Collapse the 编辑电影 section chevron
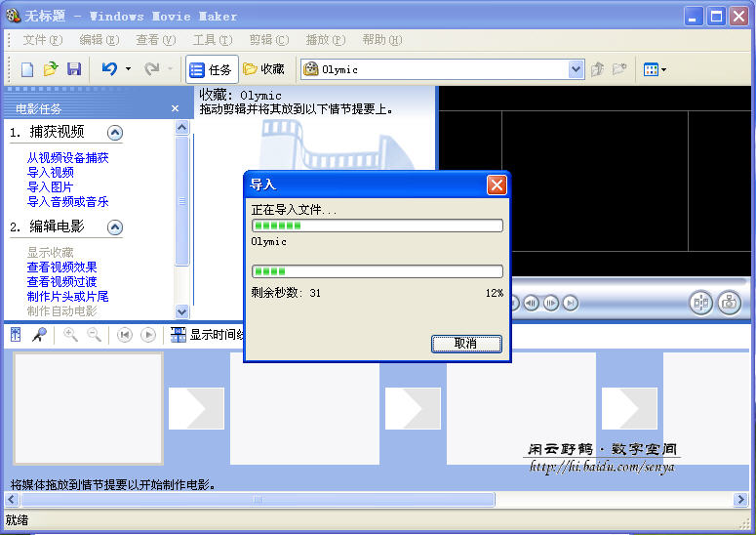 click(115, 226)
